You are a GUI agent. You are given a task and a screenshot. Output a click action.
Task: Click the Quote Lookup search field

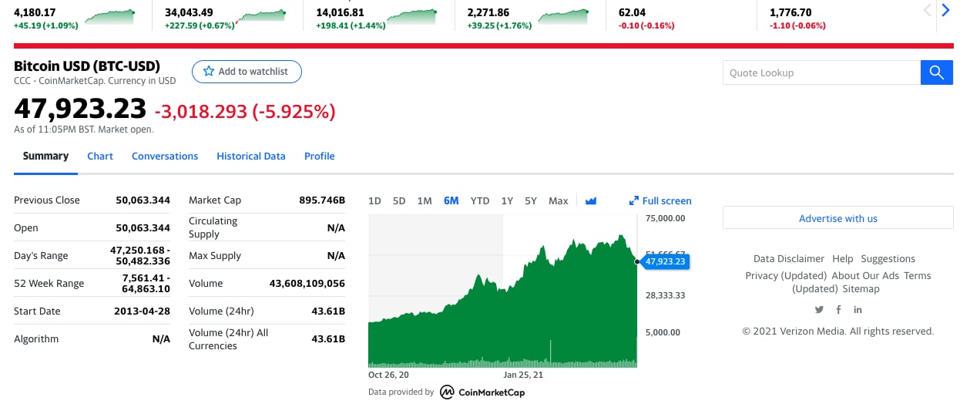[821, 72]
